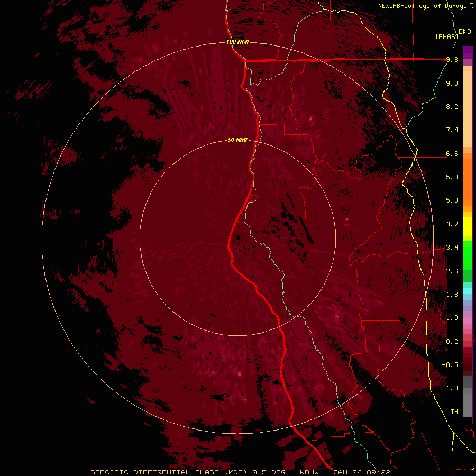Click the "0.5 DEG" elevation text in the caption
The image size is (476, 476).
[269, 472]
